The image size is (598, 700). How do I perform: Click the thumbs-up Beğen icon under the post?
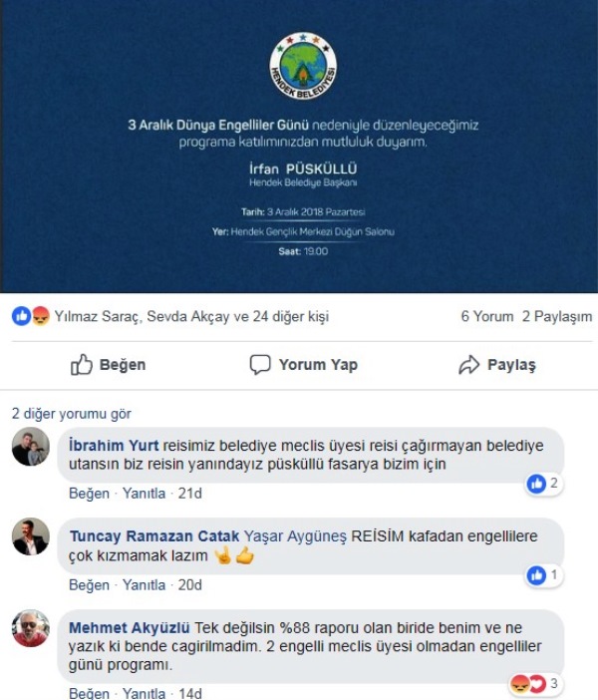(x=82, y=365)
